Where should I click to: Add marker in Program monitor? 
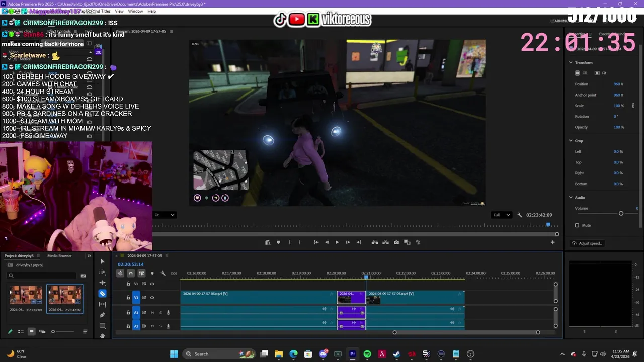pyautogui.click(x=278, y=242)
